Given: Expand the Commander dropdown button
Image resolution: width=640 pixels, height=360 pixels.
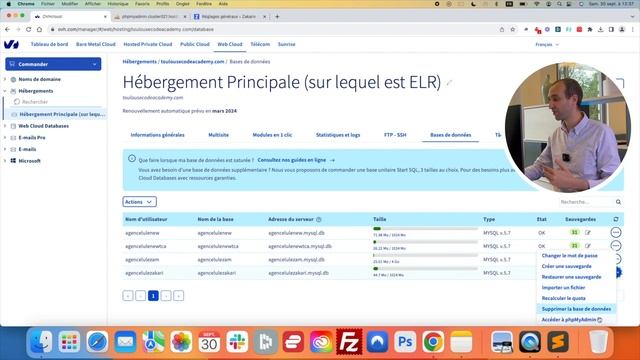Looking at the screenshot, I should point(53,64).
